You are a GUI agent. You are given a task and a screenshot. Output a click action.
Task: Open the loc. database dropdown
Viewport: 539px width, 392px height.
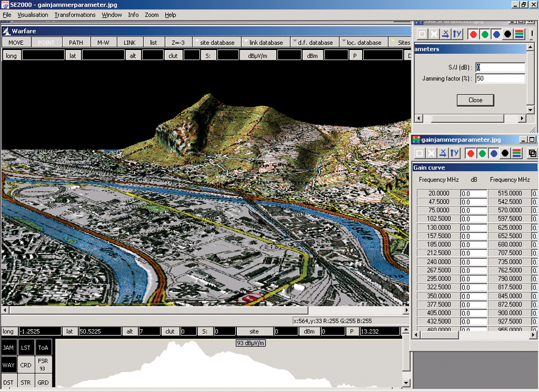point(363,43)
